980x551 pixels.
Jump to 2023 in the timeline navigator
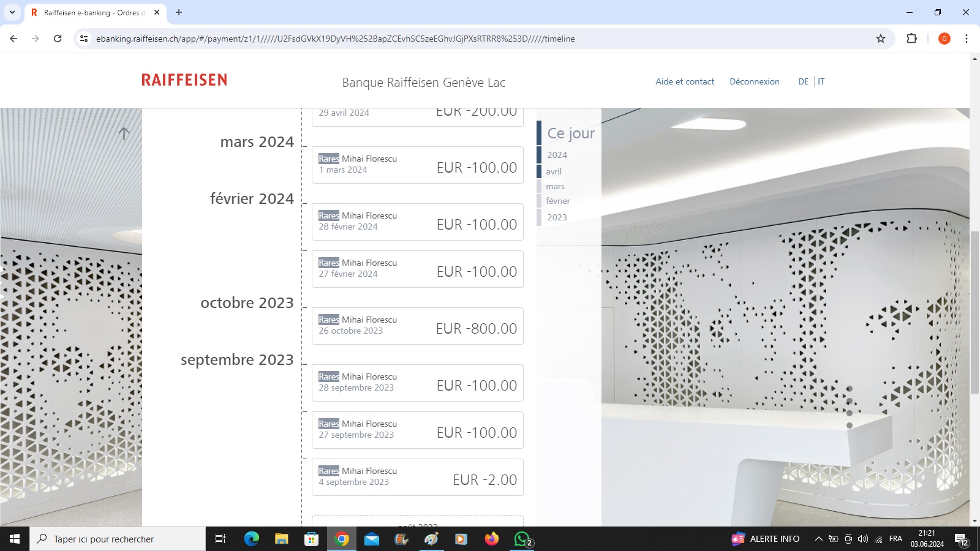click(557, 217)
